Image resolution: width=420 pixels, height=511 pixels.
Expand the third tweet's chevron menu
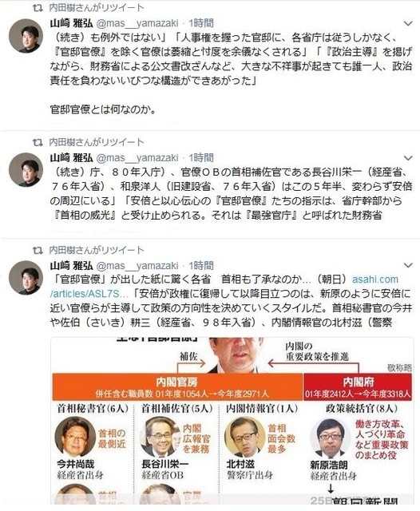408,265
